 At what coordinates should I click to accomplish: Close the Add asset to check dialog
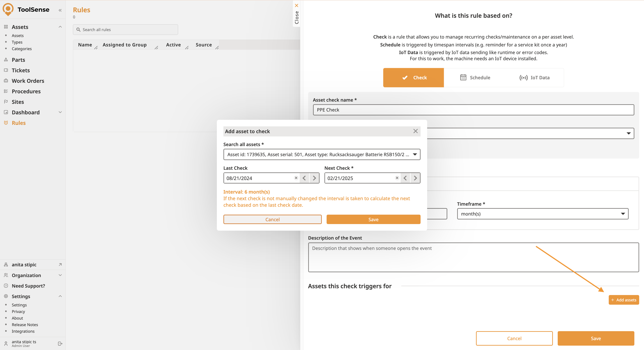click(415, 131)
